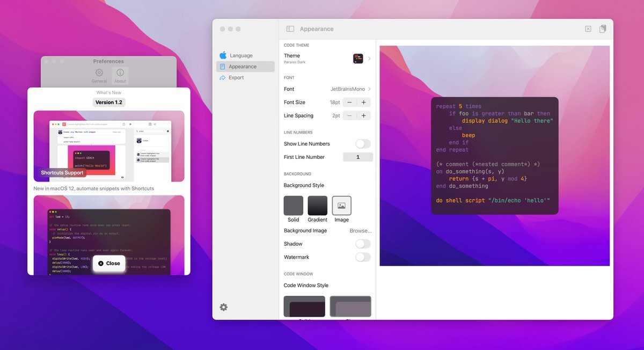Image resolution: width=644 pixels, height=350 pixels.
Task: Close the What's New sheet
Action: click(x=109, y=264)
